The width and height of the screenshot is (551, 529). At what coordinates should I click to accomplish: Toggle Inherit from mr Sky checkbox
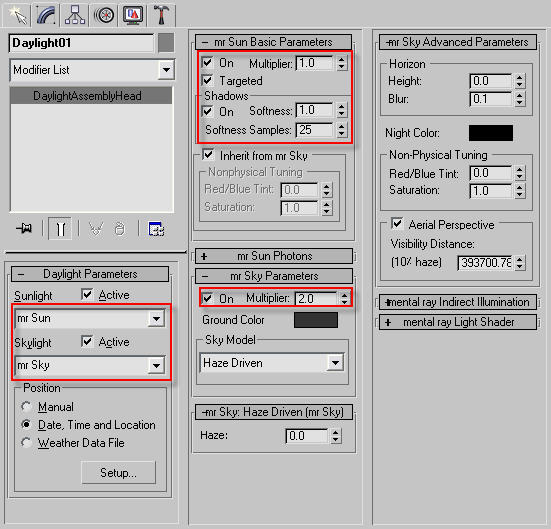pyautogui.click(x=208, y=155)
